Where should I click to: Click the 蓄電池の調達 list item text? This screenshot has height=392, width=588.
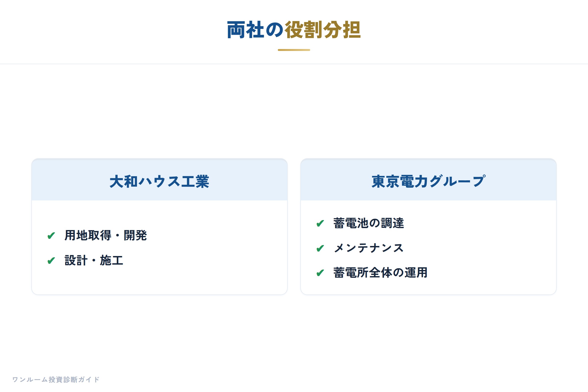(x=369, y=223)
